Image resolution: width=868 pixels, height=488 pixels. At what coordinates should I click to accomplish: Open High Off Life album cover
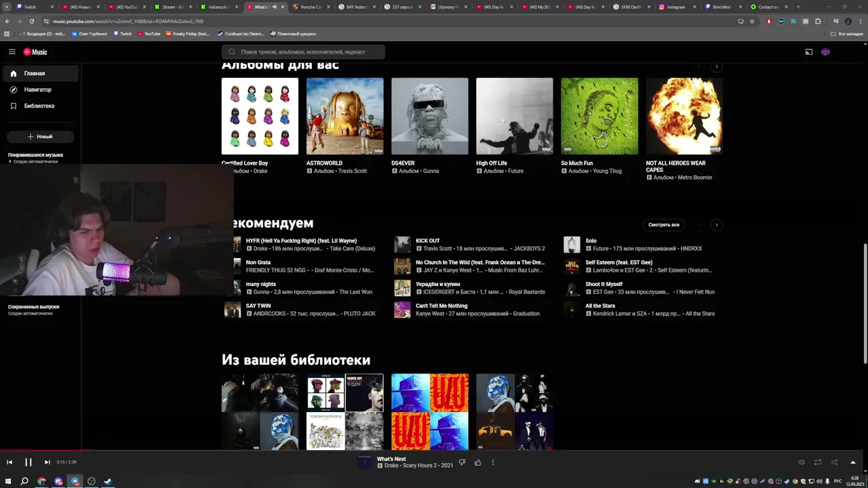pyautogui.click(x=514, y=116)
